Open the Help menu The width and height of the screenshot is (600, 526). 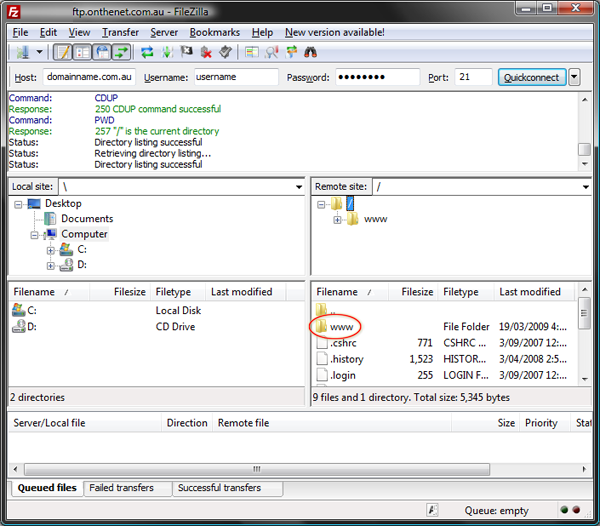coord(262,33)
